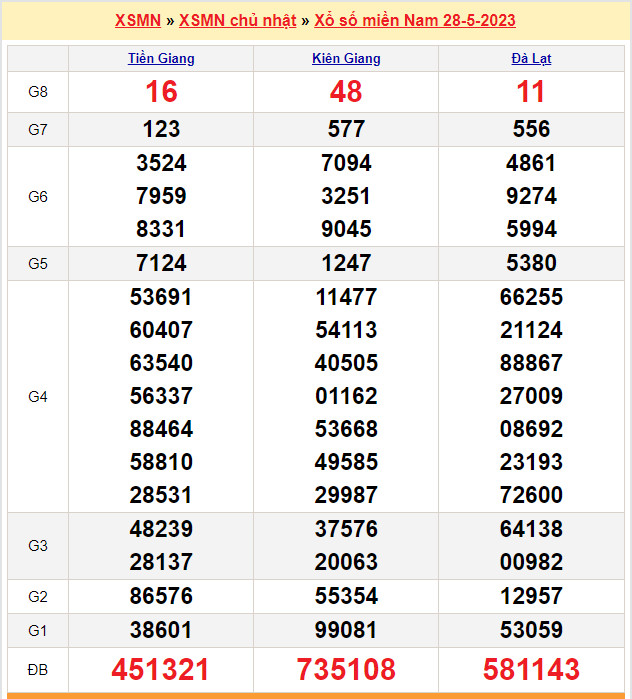Screen dimensions: 632x699
Task: Click the G5 number 7124
Action: 161,263
